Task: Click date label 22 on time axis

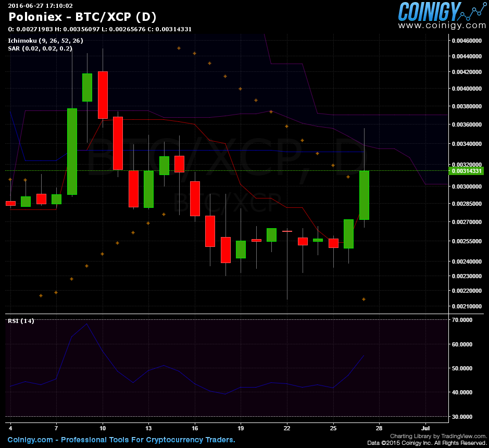Action: pyautogui.click(x=287, y=428)
